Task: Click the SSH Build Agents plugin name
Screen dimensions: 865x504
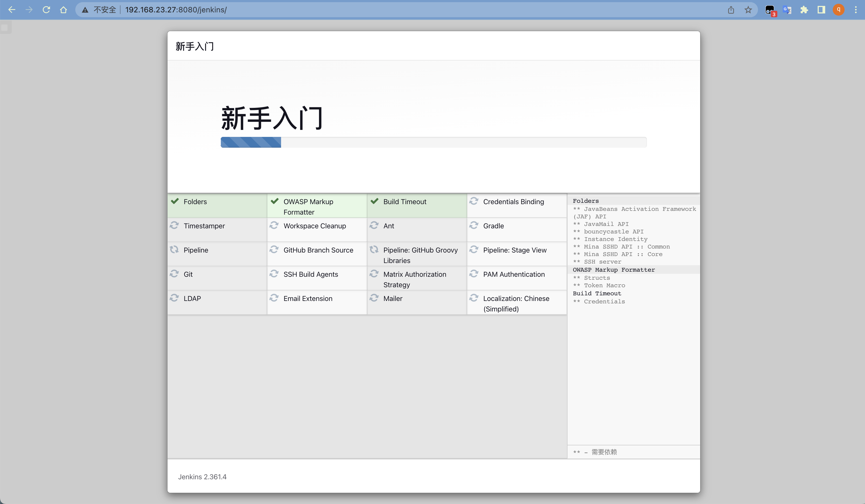Action: 311,274
